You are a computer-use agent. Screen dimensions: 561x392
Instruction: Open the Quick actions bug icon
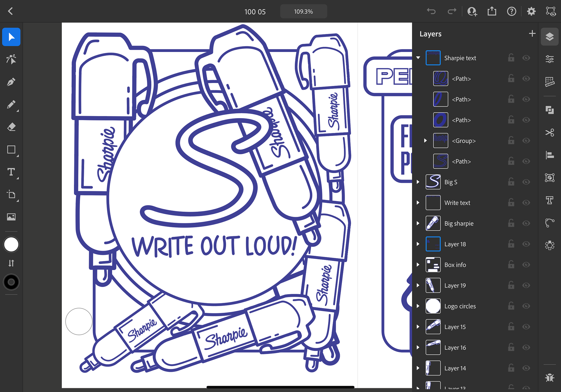click(550, 377)
